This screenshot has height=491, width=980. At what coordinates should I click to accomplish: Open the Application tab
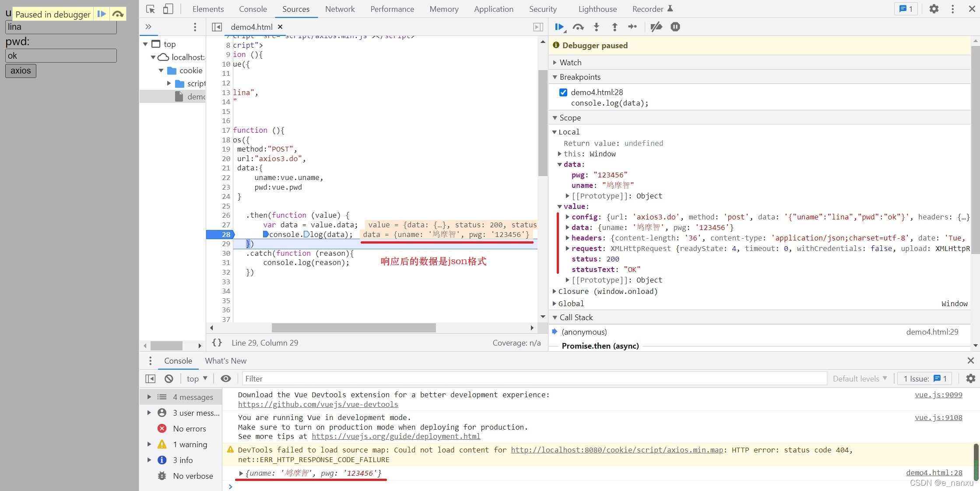[x=494, y=9]
